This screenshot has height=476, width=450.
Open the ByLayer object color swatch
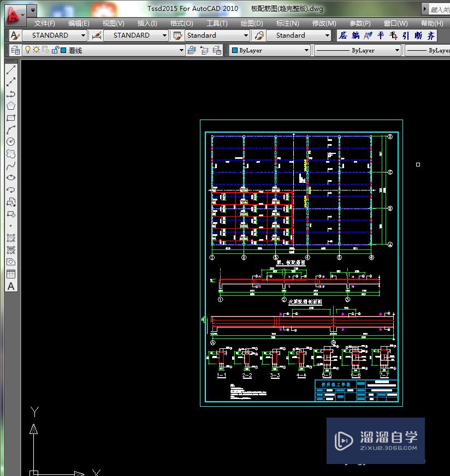click(268, 50)
